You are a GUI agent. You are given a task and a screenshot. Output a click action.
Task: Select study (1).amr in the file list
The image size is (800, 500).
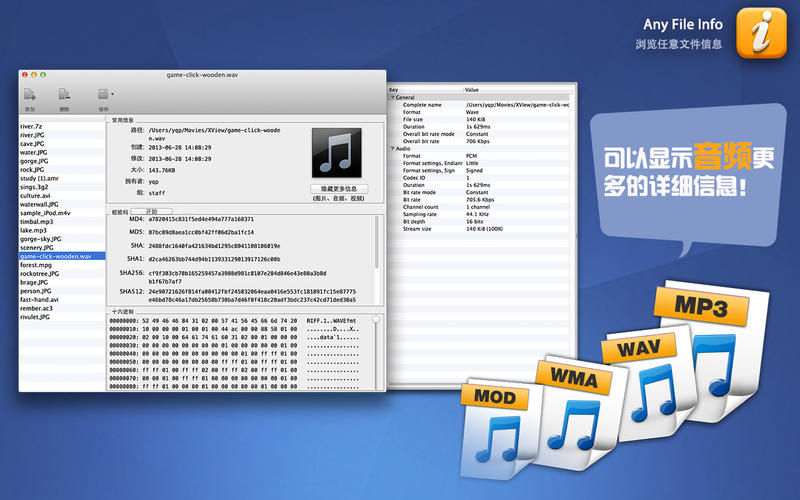[x=62, y=178]
